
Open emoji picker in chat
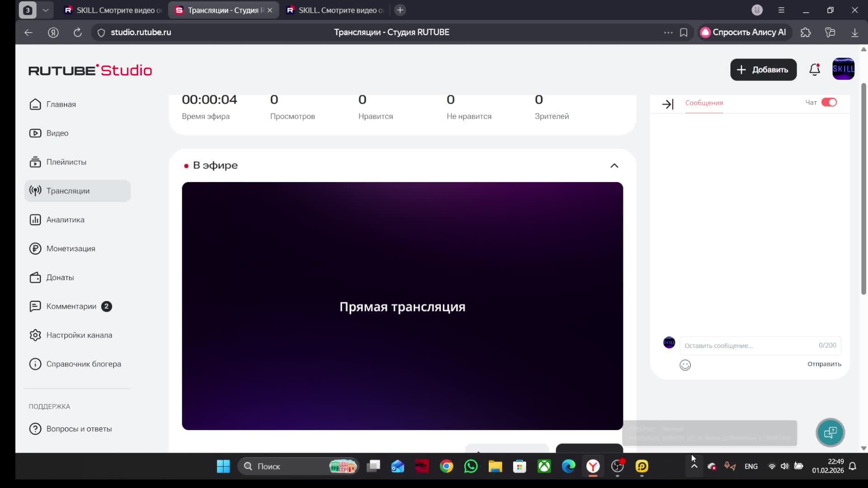click(685, 365)
